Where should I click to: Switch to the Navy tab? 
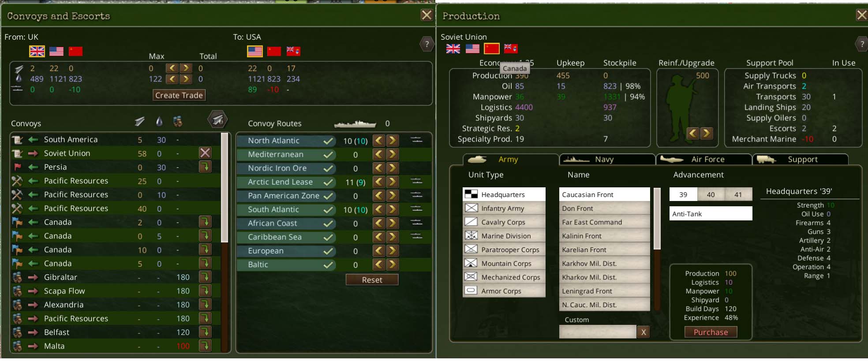(x=607, y=159)
